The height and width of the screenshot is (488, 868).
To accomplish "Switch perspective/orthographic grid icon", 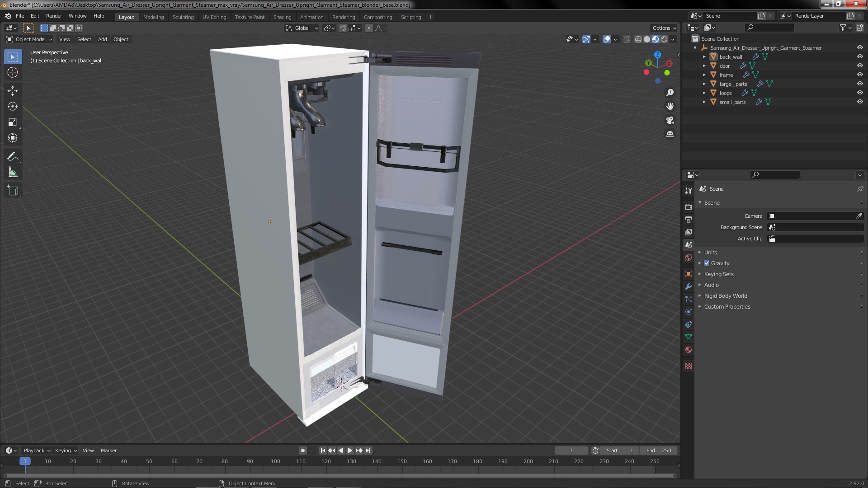I will 670,134.
